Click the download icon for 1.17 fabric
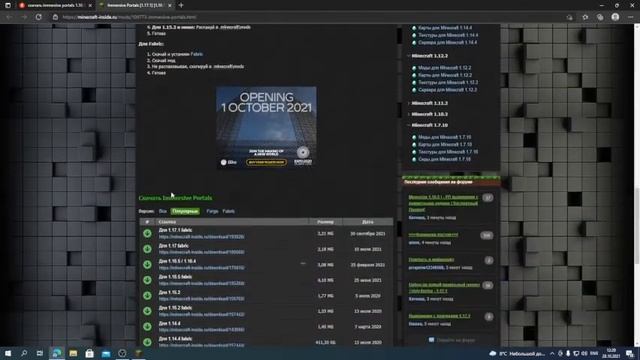 [x=147, y=249]
